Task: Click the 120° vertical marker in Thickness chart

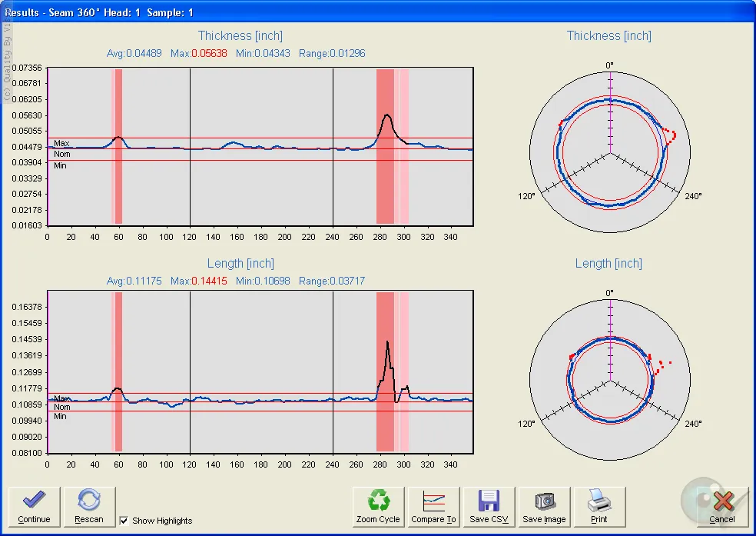Action: click(190, 185)
